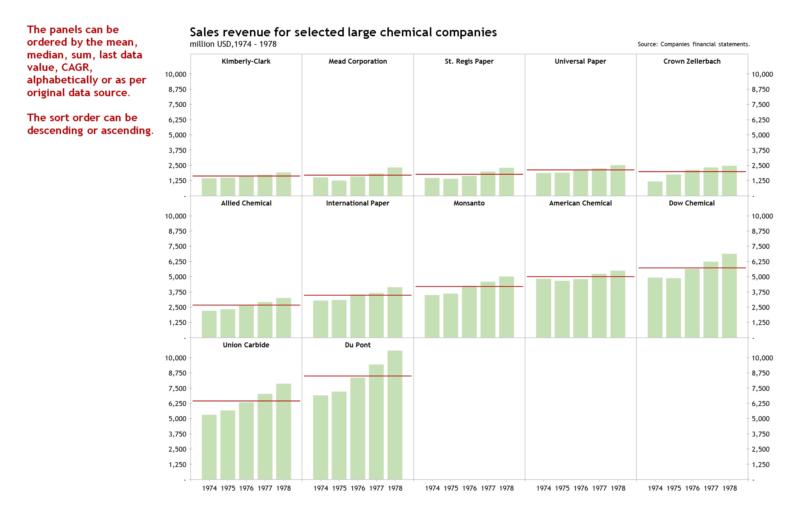Select the Kimberly-Clark panel title
The height and width of the screenshot is (506, 812).
(x=246, y=61)
